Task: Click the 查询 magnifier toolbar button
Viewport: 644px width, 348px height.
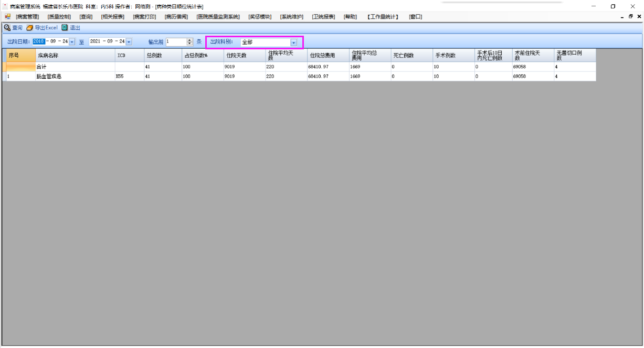Action: [x=13, y=28]
